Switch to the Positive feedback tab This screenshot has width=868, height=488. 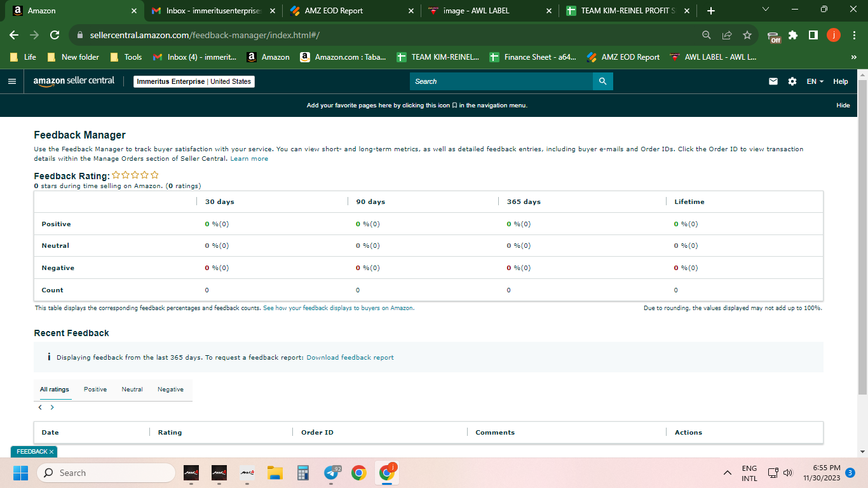tap(95, 390)
